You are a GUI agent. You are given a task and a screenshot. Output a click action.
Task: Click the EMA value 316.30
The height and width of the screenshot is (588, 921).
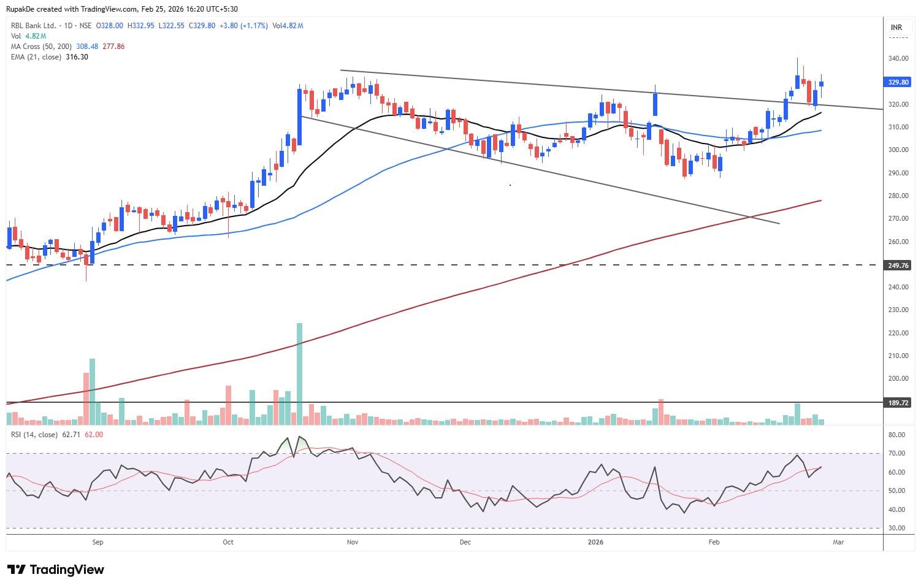click(x=77, y=56)
